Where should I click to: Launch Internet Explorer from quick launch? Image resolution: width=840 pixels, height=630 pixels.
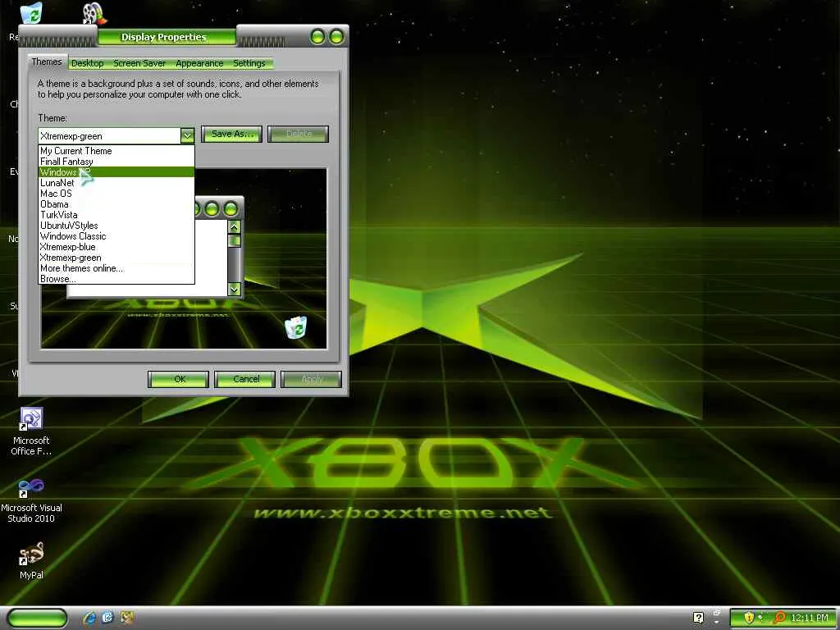point(89,618)
